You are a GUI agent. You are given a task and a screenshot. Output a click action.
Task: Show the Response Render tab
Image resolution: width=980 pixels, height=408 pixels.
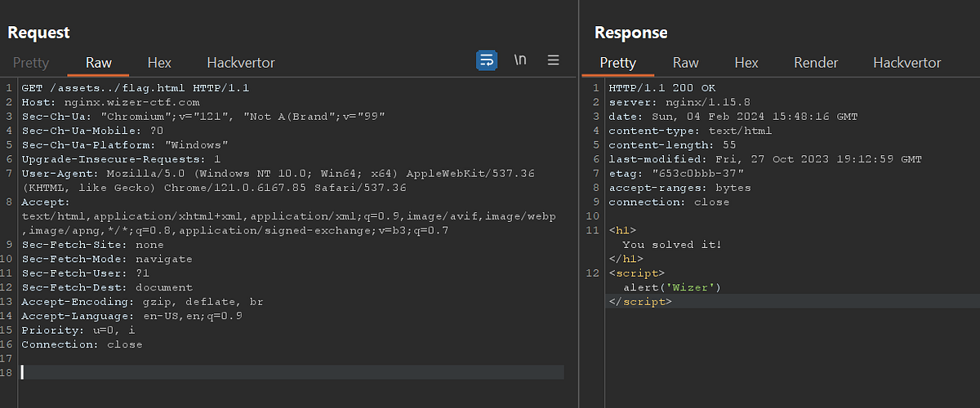816,63
